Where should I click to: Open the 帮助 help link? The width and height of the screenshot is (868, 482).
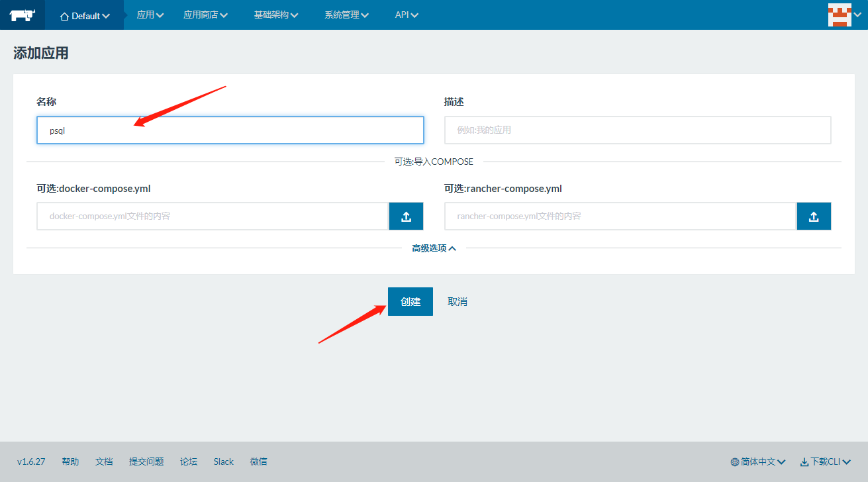tap(70, 461)
